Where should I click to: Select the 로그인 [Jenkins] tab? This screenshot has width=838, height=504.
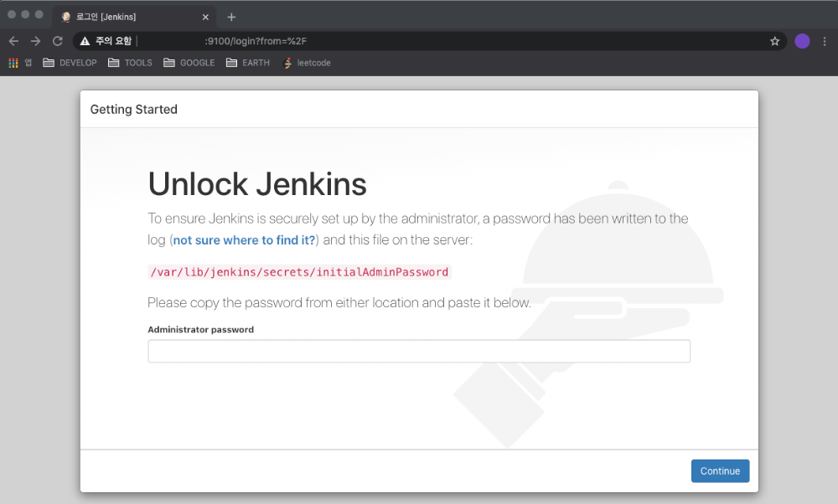[x=134, y=17]
